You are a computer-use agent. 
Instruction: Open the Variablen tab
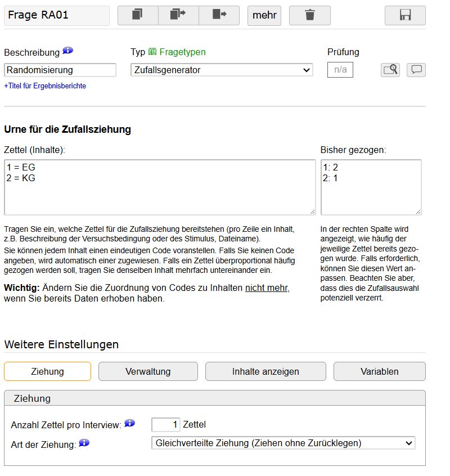(x=379, y=371)
